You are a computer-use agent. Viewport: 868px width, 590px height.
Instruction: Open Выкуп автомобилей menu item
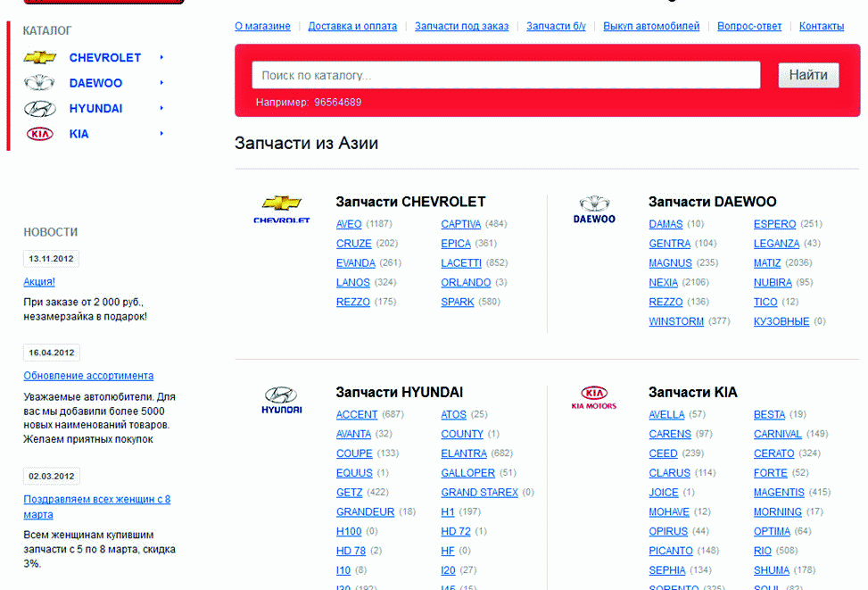point(651,26)
